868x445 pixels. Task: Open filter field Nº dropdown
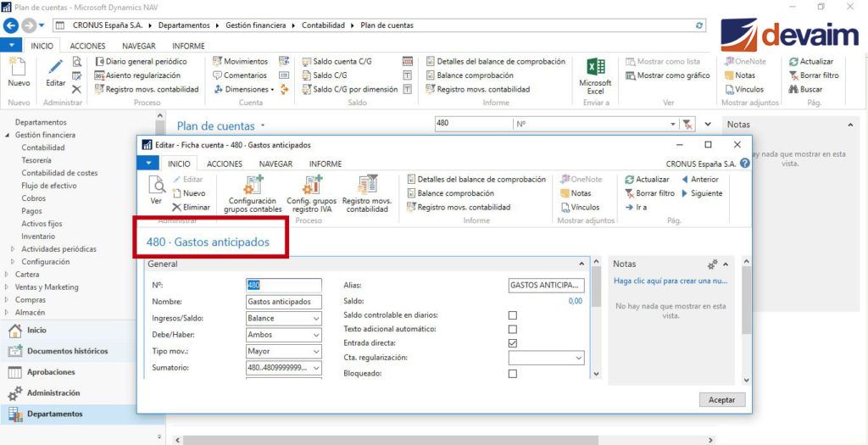[673, 125]
